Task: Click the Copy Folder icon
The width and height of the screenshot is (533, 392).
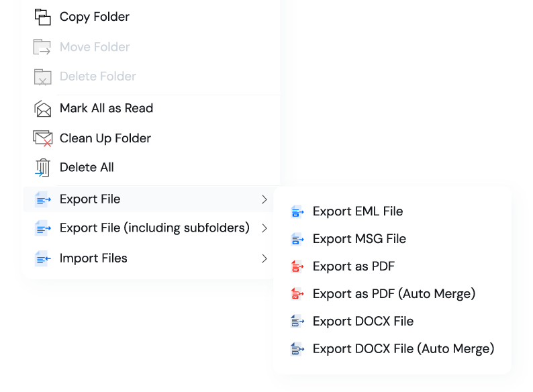Action: pos(43,17)
